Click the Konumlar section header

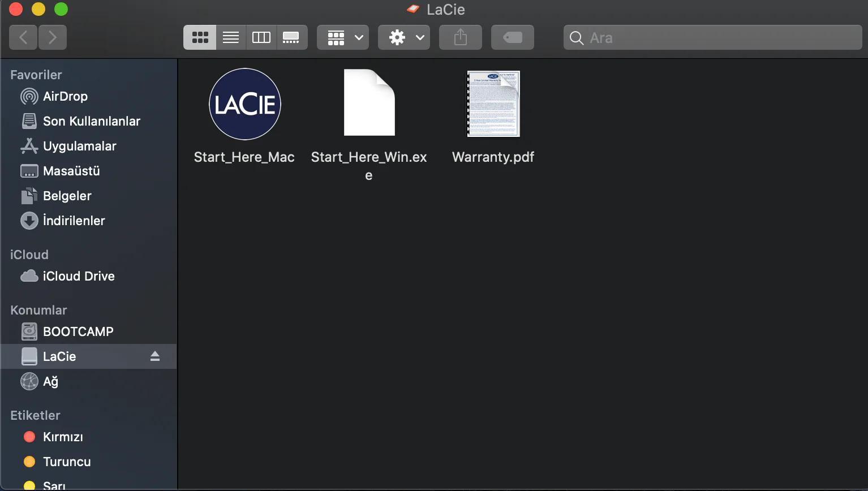coord(38,310)
